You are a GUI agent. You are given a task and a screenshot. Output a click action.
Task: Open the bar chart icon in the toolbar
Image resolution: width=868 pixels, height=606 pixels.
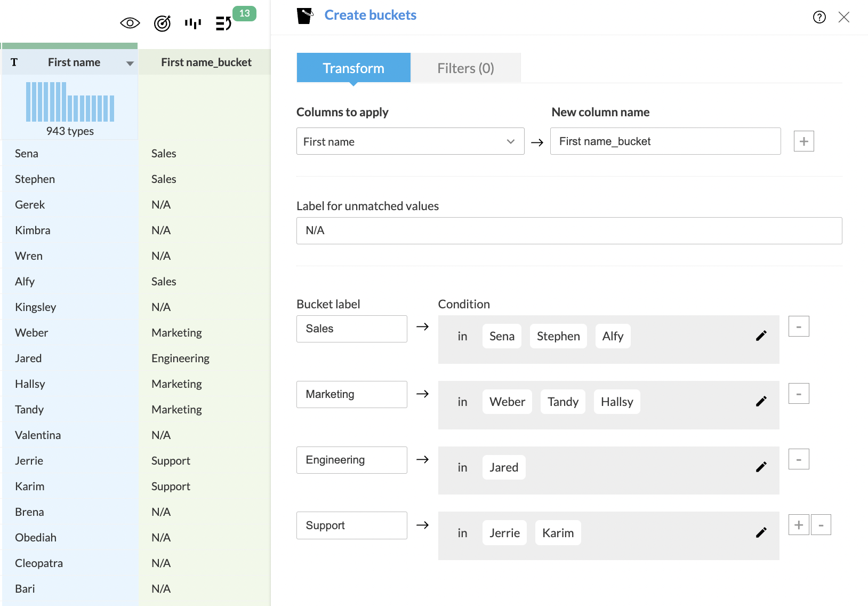coord(193,23)
